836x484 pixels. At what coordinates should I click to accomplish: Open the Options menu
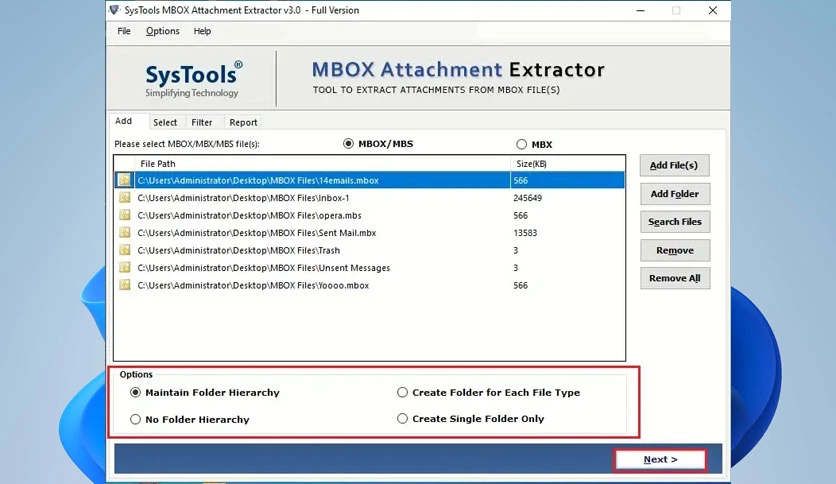click(163, 31)
